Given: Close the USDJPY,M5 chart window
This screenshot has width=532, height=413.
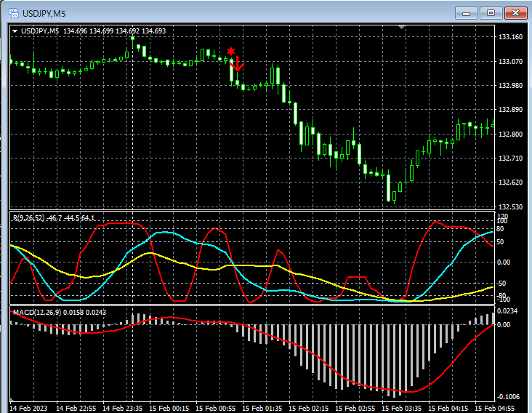Looking at the screenshot, I should click(516, 12).
